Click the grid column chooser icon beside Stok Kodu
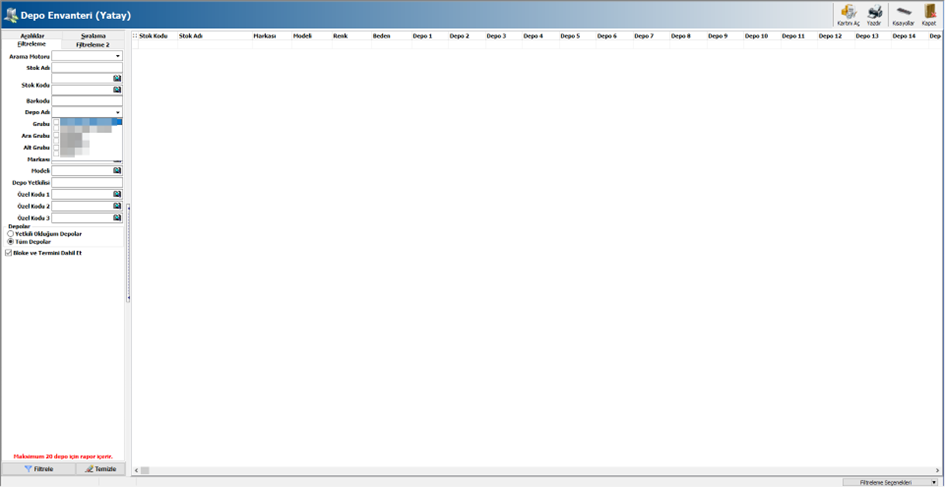The image size is (945, 487). (x=135, y=36)
